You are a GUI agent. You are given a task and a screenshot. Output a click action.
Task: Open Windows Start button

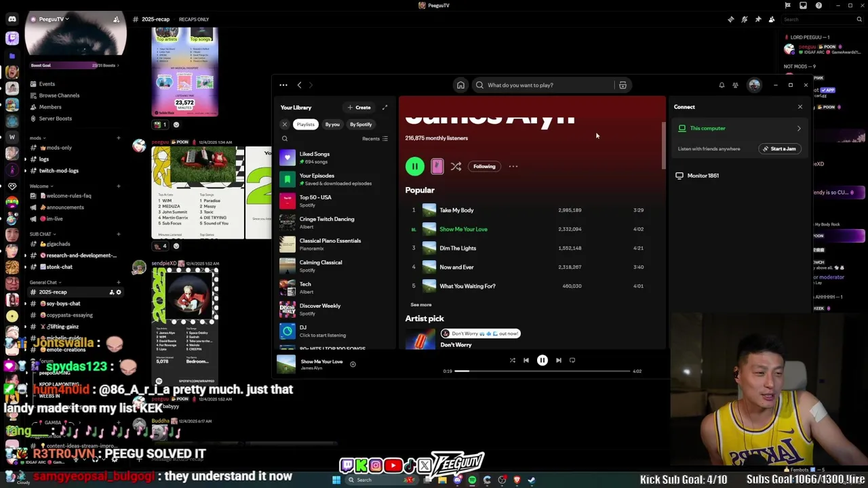[336, 480]
